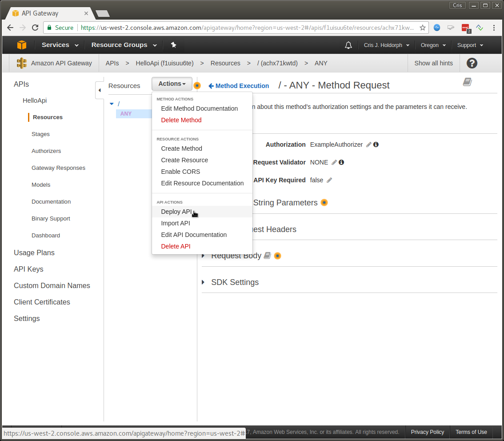Choose Enable CORS from the menu
504x441 pixels.
coord(202,172)
